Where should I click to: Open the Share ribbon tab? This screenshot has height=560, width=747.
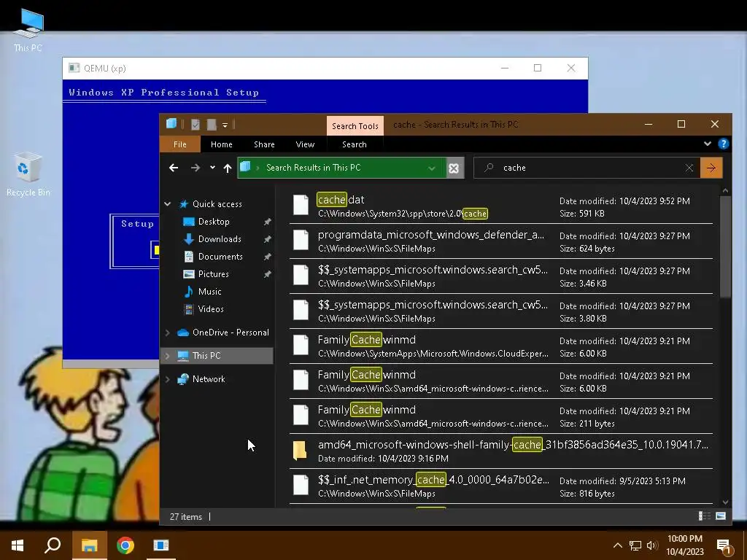264,144
